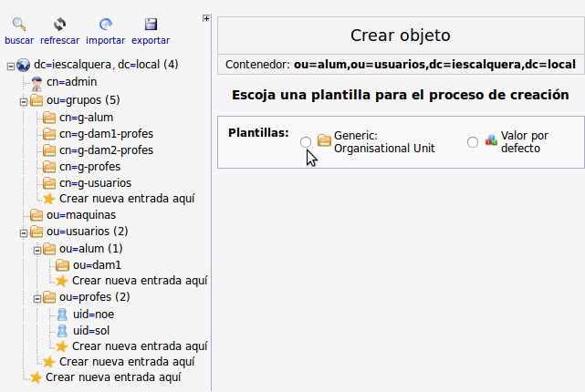The height and width of the screenshot is (392, 585).
Task: Click the star icon under uid=sol
Action: [62, 346]
